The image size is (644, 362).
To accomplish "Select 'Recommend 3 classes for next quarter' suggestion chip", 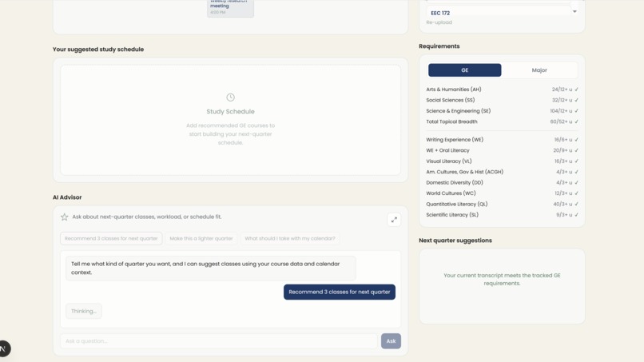I will coord(111,239).
